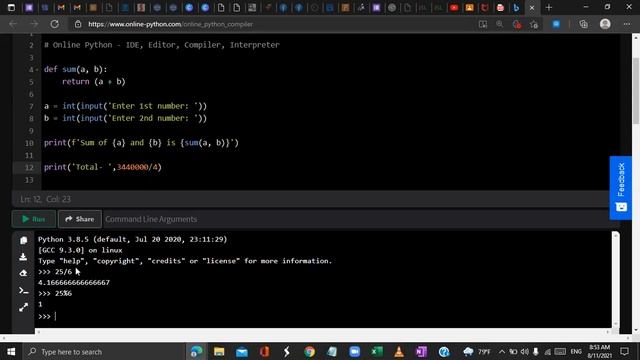Viewport: 640px width, 360px height.
Task: Select the online-python.com address bar
Action: [171, 24]
